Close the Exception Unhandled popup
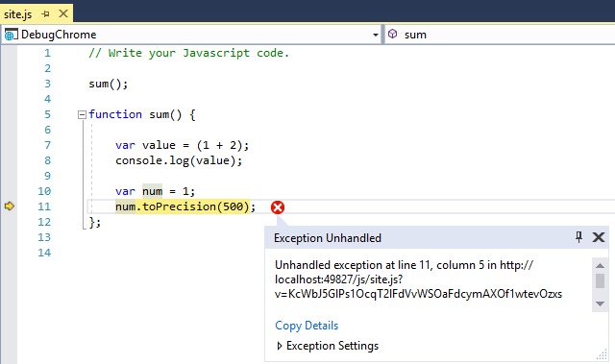 tap(599, 237)
